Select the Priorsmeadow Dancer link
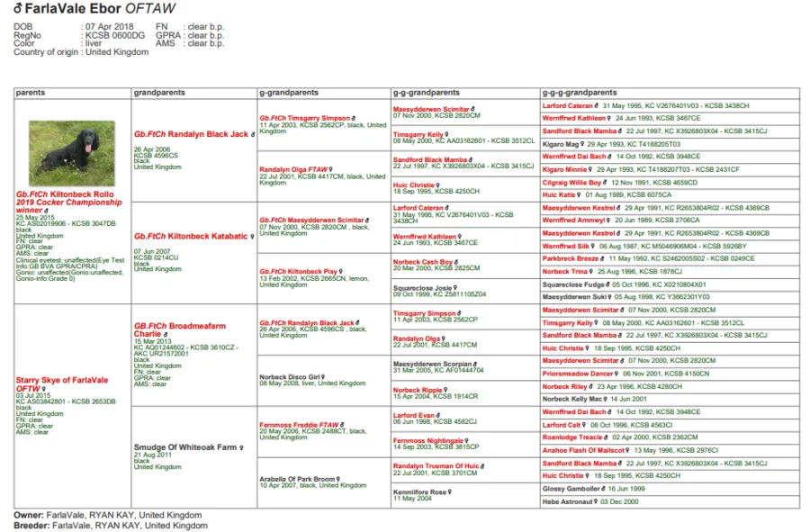Screen dimensions: 810x532 tap(577, 374)
